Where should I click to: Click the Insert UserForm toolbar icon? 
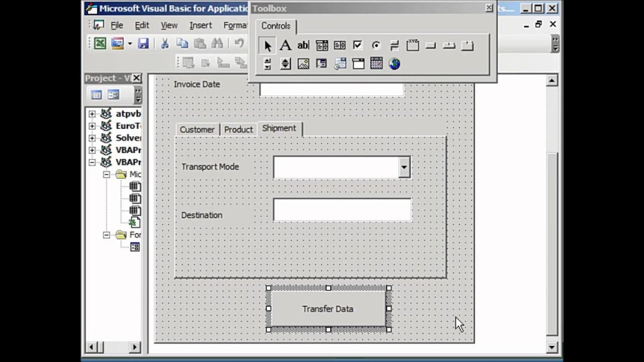[118, 43]
